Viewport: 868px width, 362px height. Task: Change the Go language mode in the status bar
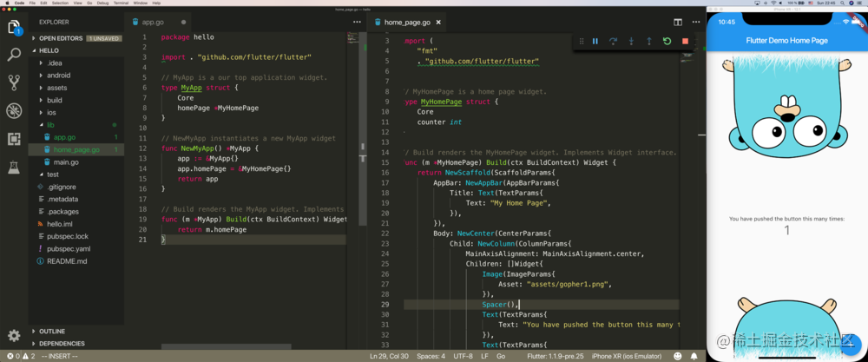[501, 357]
